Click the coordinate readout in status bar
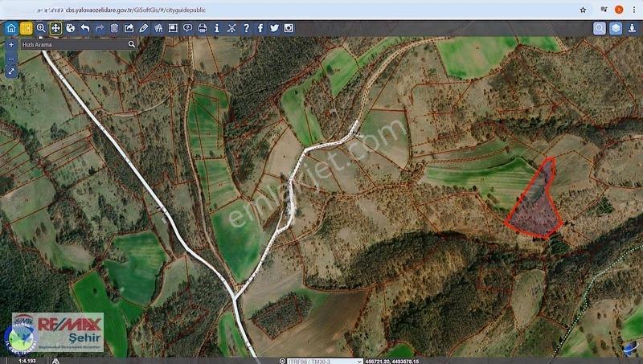The image size is (643, 364). (392, 361)
